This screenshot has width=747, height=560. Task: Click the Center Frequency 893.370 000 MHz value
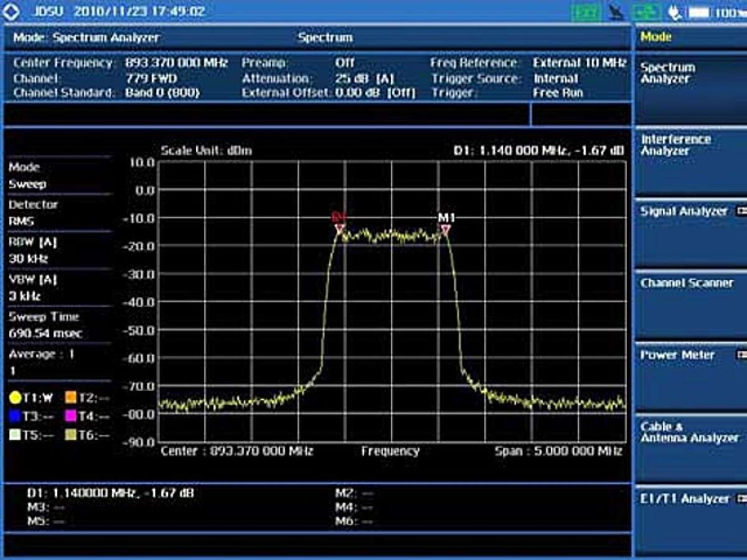pos(176,63)
